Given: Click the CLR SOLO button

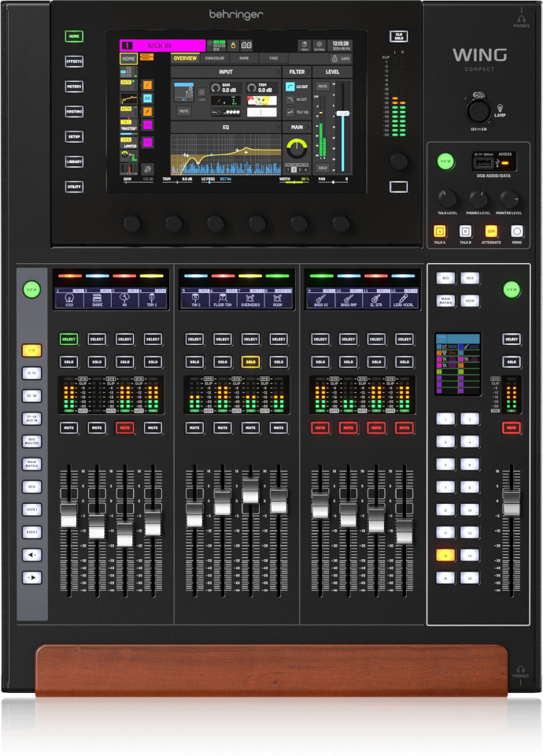Looking at the screenshot, I should pyautogui.click(x=398, y=36).
